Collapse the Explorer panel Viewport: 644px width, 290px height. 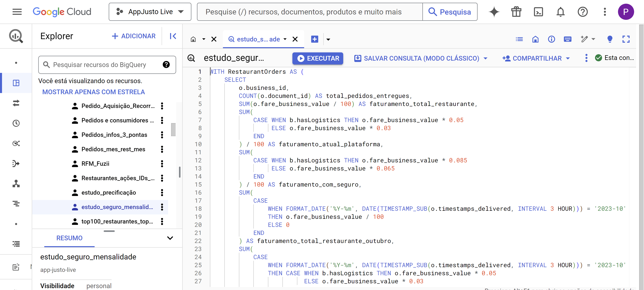point(173,36)
